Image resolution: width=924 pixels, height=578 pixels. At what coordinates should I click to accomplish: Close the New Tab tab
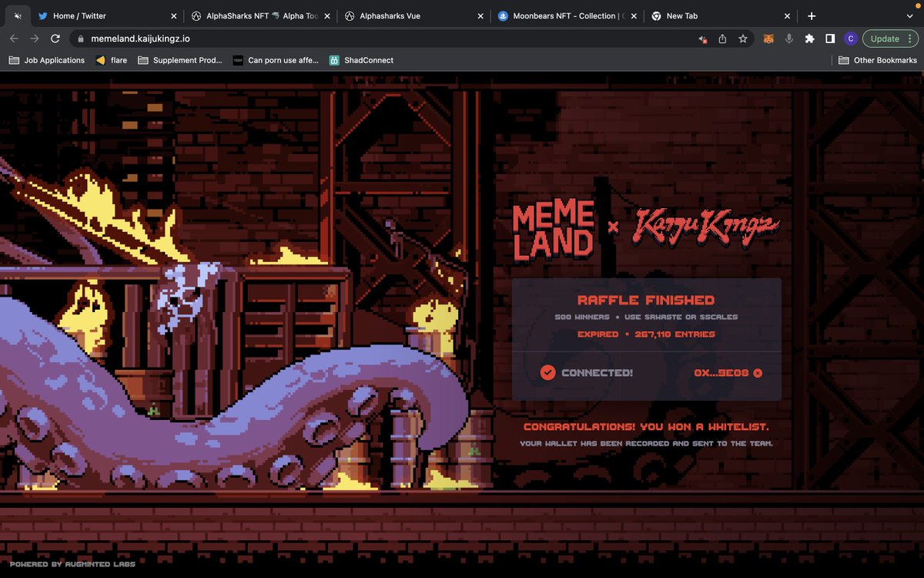pyautogui.click(x=787, y=16)
